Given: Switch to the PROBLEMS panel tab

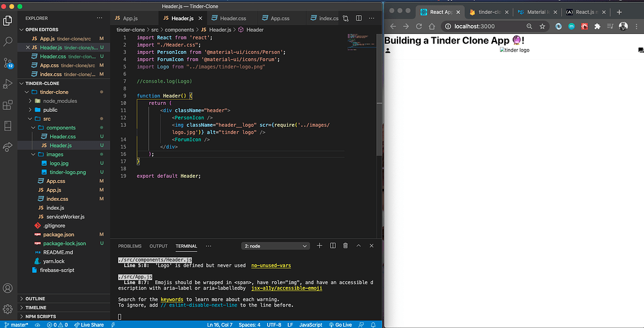Looking at the screenshot, I should (x=130, y=246).
